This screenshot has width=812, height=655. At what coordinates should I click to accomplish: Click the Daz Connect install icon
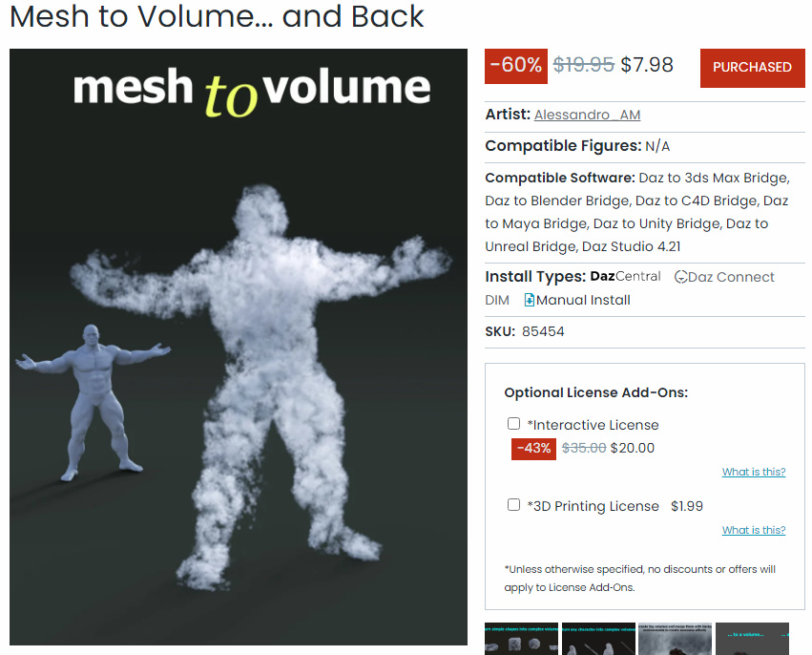pyautogui.click(x=680, y=277)
